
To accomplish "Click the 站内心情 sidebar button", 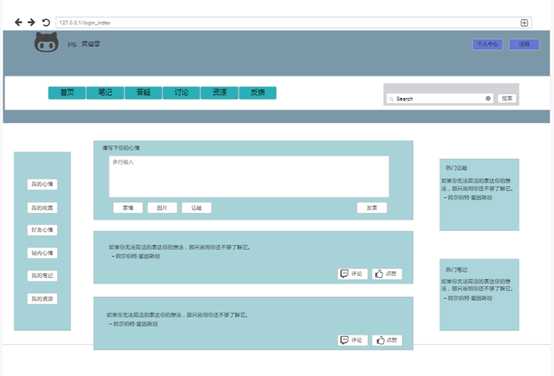I will pos(42,253).
